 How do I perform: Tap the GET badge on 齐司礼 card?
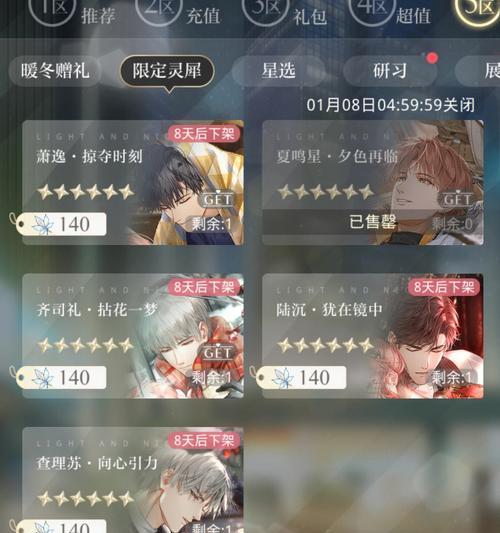pos(218,353)
